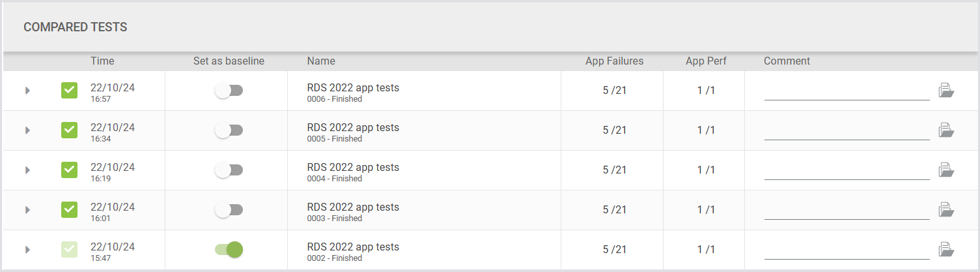Click RDS 2022 app tests 0005 name
Screen dimensions: 980x272
point(353,128)
